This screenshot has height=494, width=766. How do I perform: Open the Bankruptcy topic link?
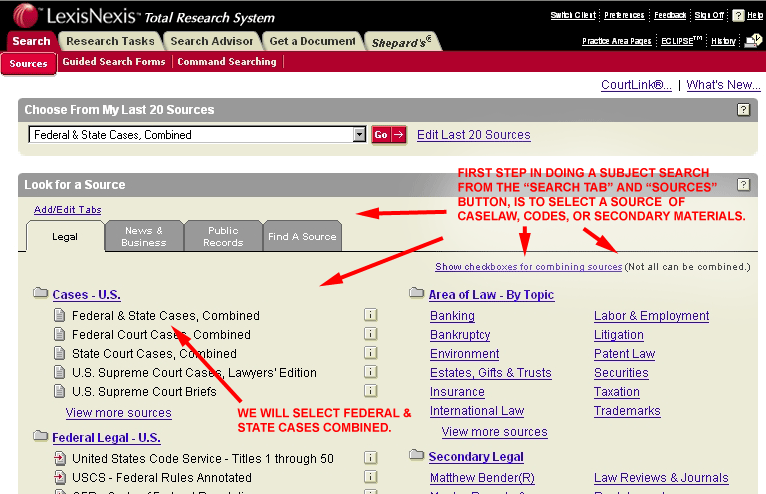click(460, 335)
